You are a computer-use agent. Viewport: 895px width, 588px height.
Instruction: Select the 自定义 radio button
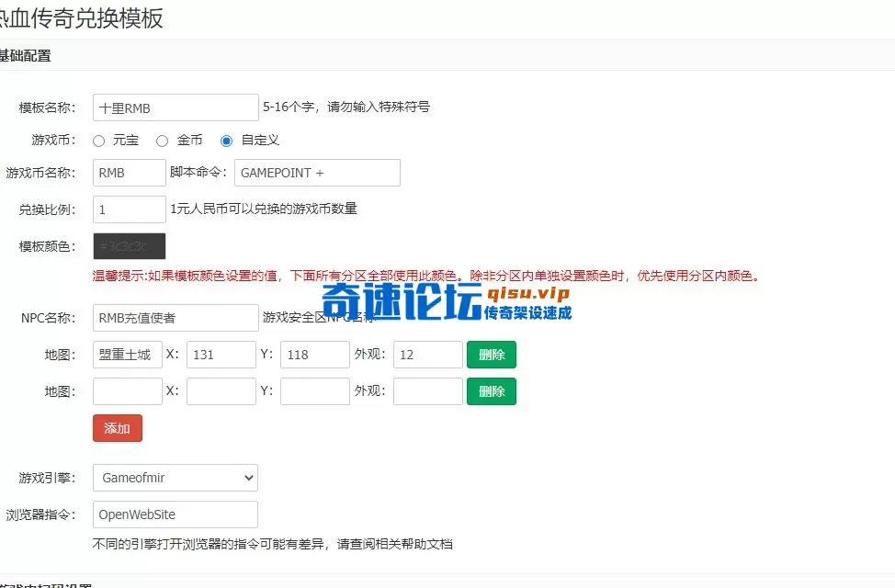coord(225,141)
